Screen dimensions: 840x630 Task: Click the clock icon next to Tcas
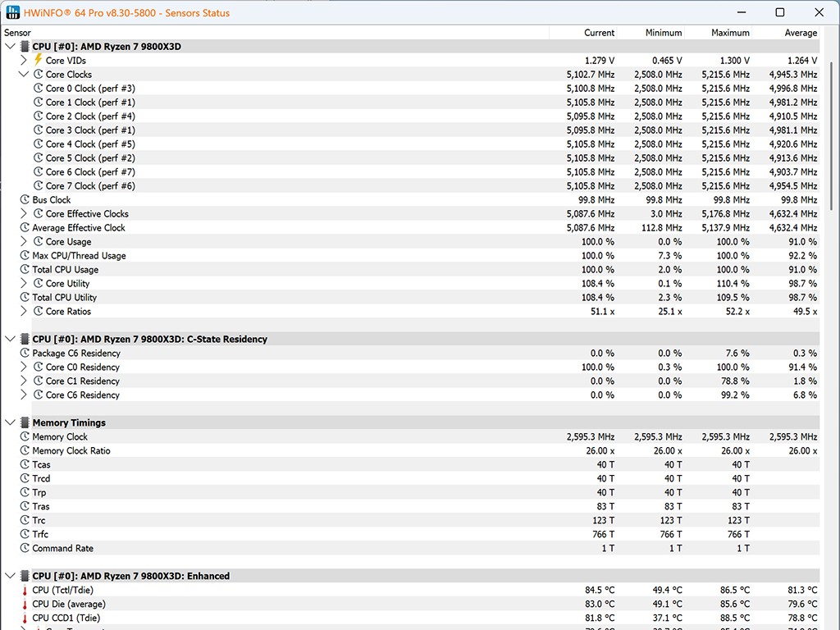pos(25,464)
